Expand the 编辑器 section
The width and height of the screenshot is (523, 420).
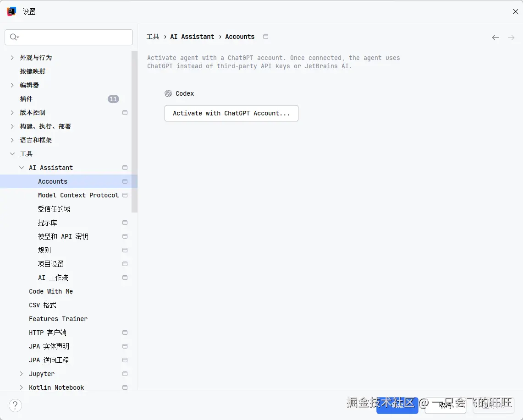pyautogui.click(x=12, y=85)
